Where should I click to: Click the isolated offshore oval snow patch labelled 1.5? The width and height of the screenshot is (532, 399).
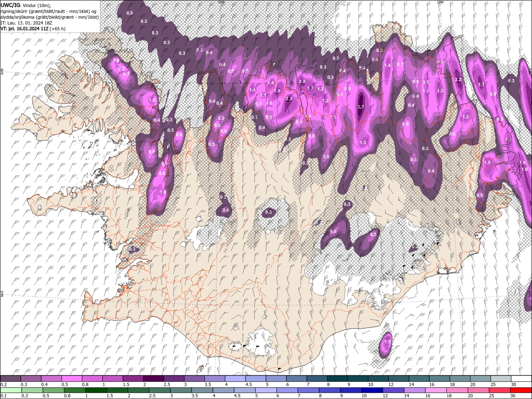pos(387,344)
